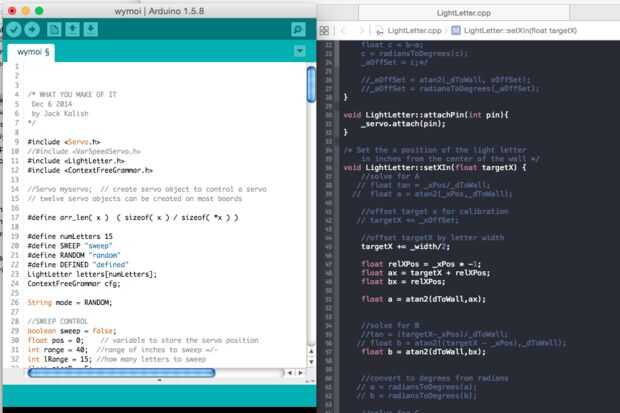Click the '#include <ContextFreeGrammar.h>' line
Image resolution: width=620 pixels, height=413 pixels.
click(x=90, y=170)
